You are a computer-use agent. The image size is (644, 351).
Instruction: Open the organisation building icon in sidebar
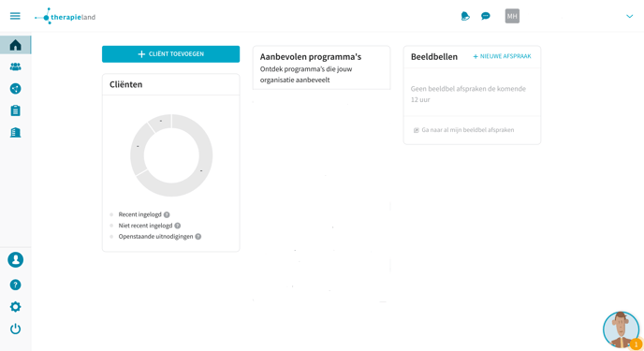pos(15,132)
